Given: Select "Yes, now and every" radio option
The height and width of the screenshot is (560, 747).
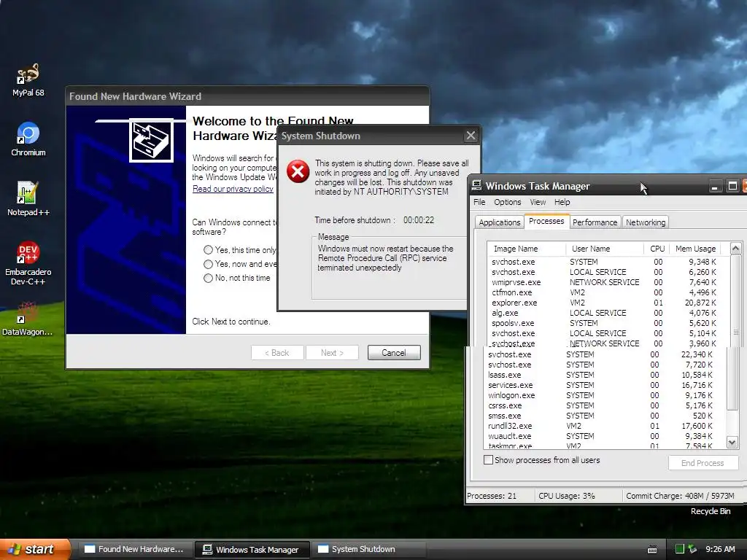Looking at the screenshot, I should click(x=208, y=264).
